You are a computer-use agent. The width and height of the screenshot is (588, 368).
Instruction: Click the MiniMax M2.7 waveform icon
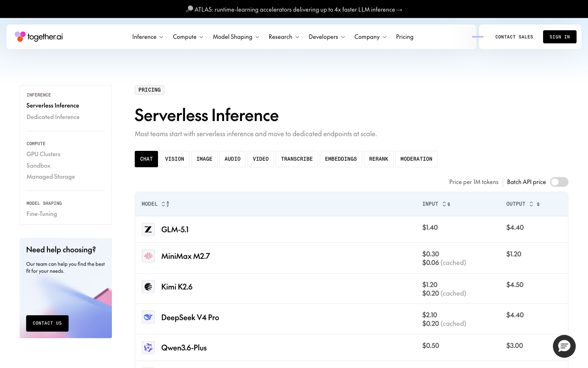[148, 256]
